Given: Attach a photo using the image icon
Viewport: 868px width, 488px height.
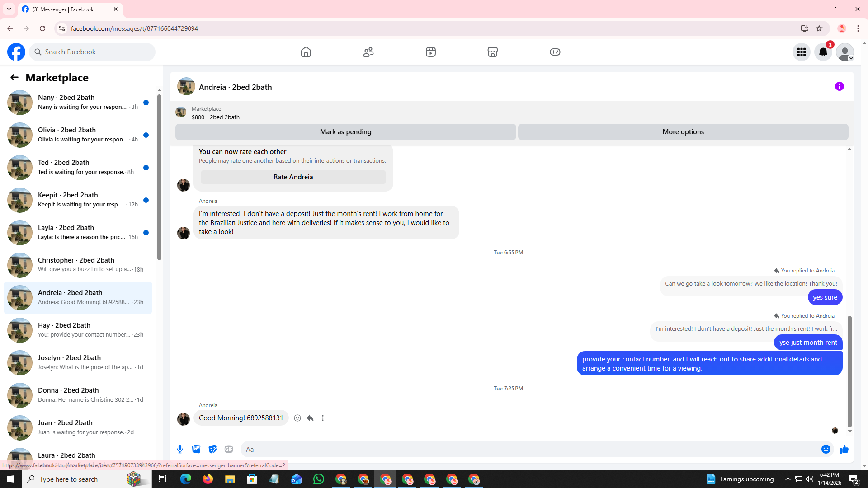Looking at the screenshot, I should tap(196, 449).
